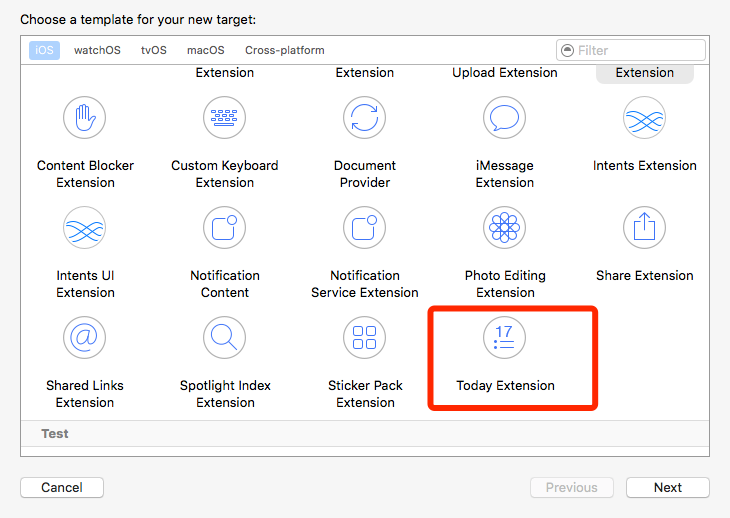
Task: Select the Sticker Pack Extension icon
Action: click(365, 338)
